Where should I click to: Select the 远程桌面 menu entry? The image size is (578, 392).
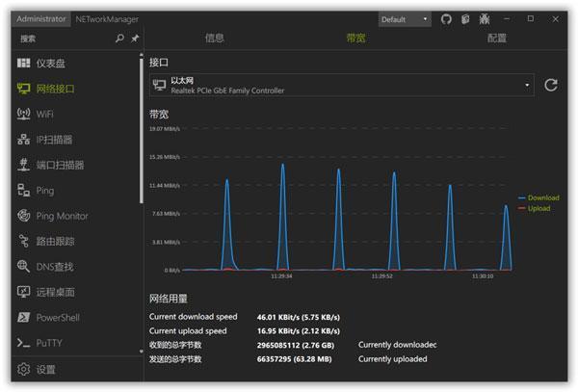[x=75, y=292]
